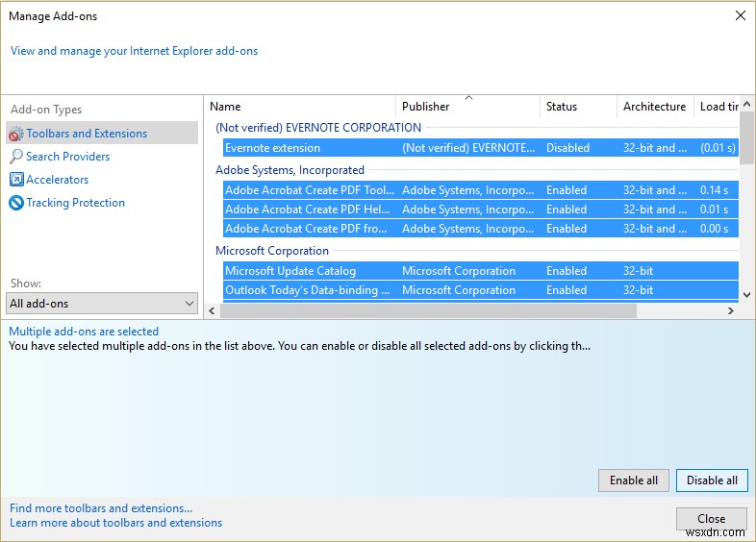The image size is (756, 542).
Task: Open Find more toolbars and extensions link
Action: [101, 508]
